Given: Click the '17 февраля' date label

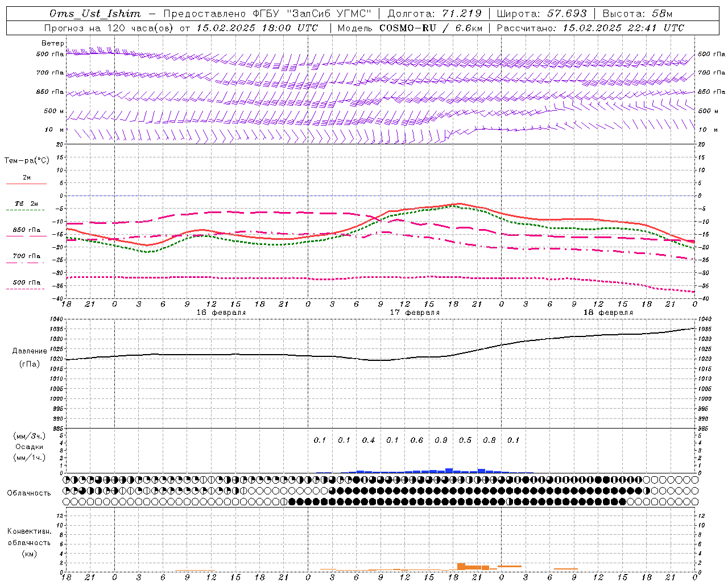Looking at the screenshot, I should [x=414, y=313].
